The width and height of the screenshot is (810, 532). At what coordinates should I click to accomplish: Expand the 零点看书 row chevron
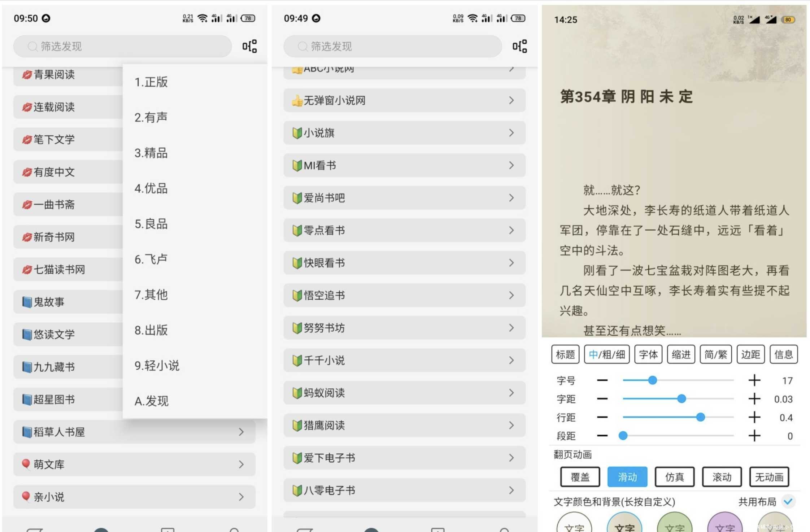coord(511,230)
